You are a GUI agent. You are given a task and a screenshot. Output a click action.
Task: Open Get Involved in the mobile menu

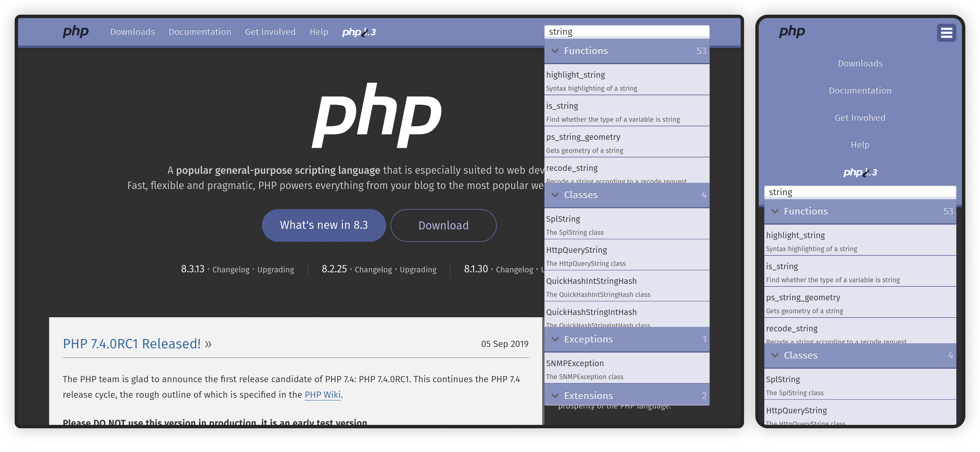click(860, 118)
